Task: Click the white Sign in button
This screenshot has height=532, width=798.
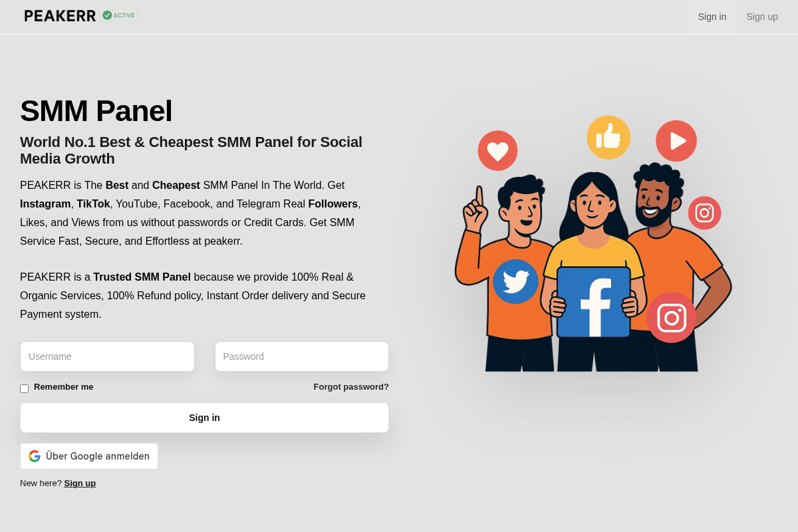Action: [204, 418]
